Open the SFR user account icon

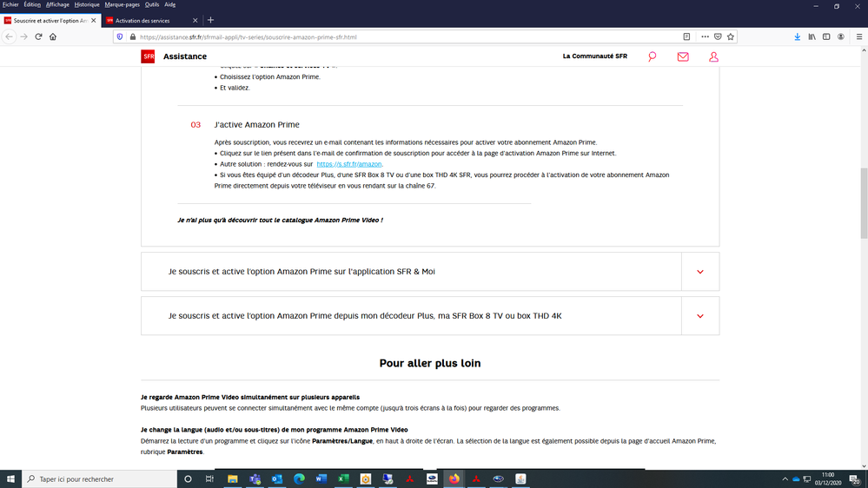[x=713, y=56]
